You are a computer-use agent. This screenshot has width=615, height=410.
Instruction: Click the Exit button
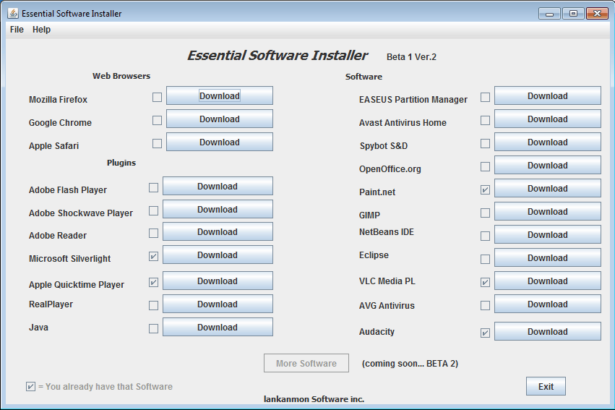click(x=545, y=386)
